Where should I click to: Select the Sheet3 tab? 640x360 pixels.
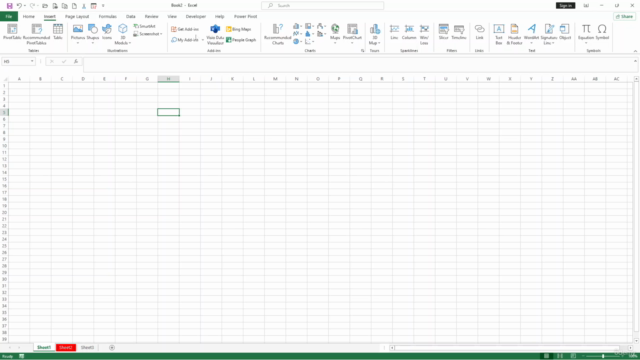(87, 347)
